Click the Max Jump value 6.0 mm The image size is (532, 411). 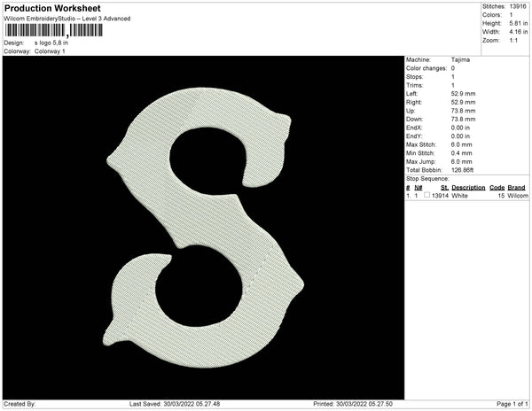pos(461,161)
